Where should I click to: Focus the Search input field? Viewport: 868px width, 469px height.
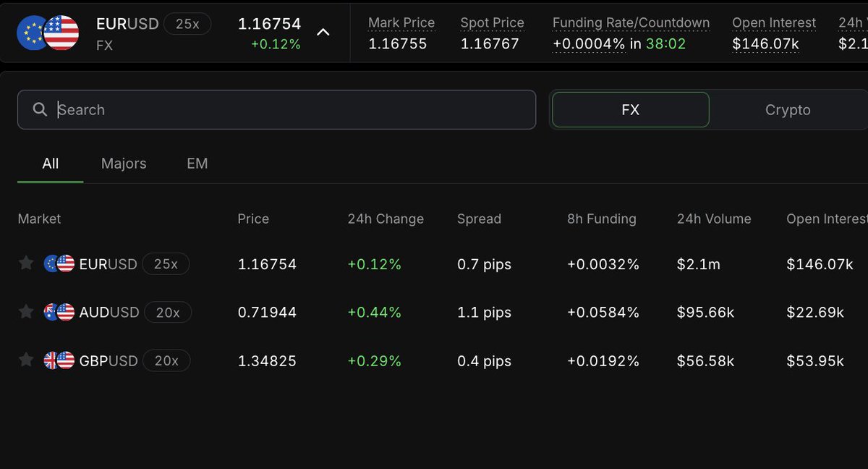point(276,109)
